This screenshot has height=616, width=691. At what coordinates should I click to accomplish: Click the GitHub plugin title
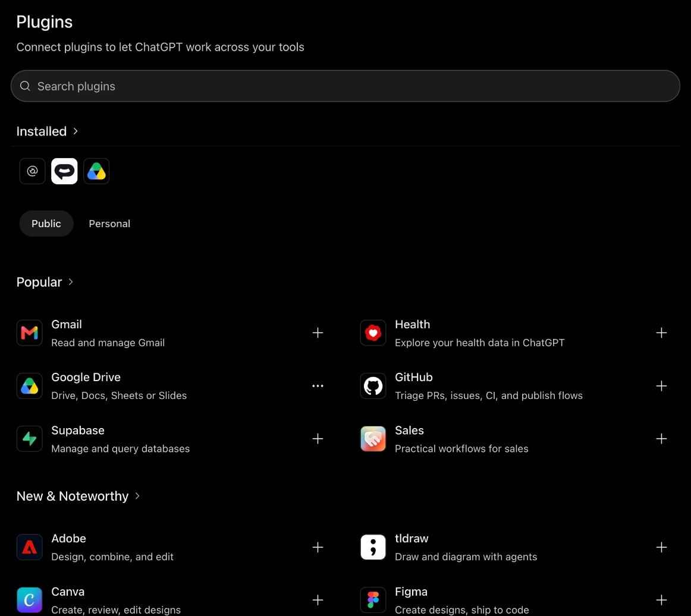tap(414, 377)
